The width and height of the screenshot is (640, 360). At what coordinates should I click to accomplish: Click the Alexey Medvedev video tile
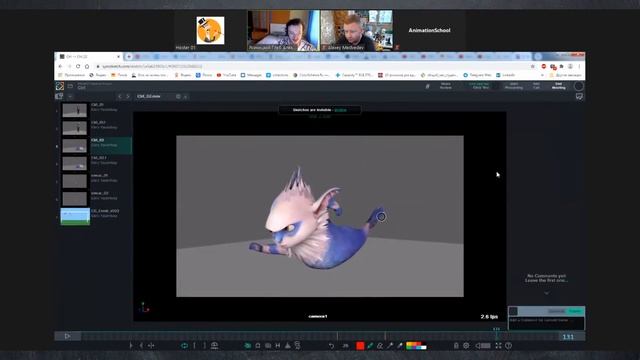[357, 30]
